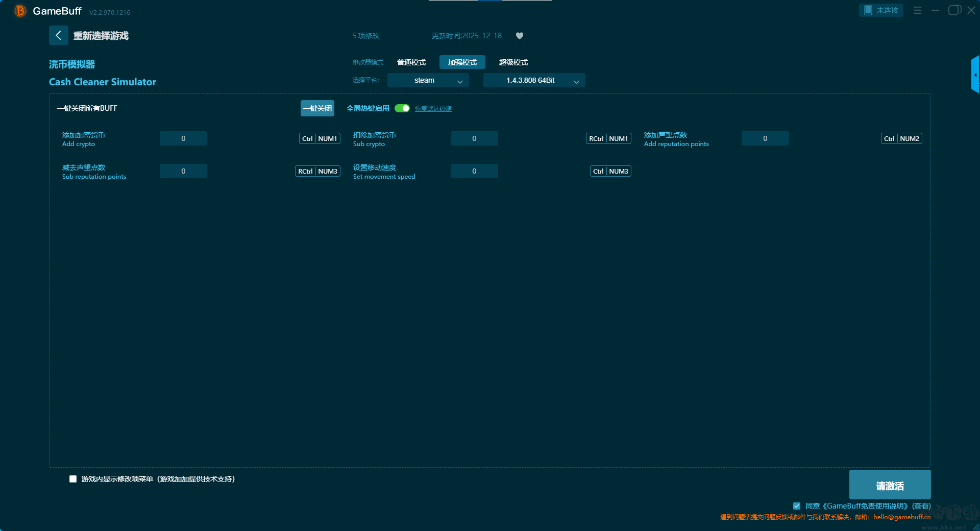Toggle the global hotkey enable switch

click(x=402, y=108)
